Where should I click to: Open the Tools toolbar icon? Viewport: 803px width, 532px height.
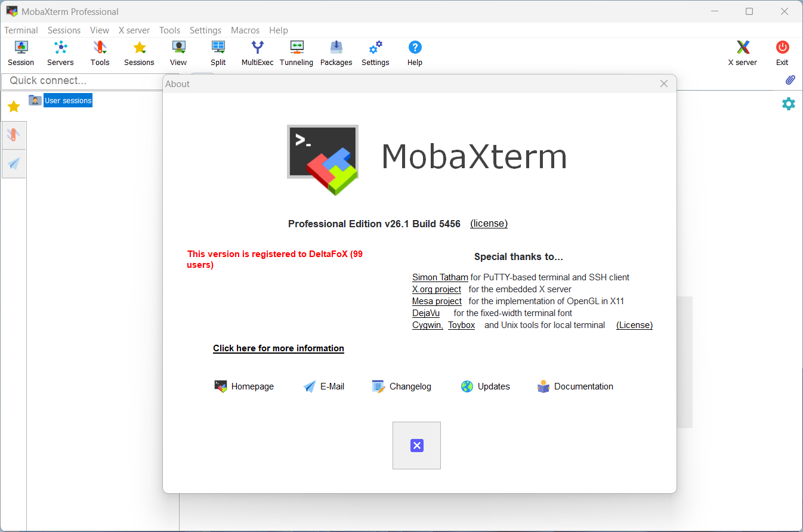coord(100,53)
